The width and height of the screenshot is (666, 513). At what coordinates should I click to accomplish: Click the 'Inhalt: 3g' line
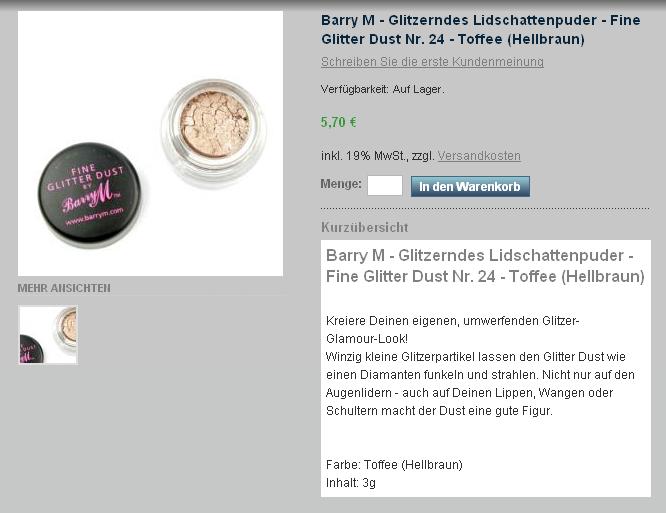click(x=351, y=483)
